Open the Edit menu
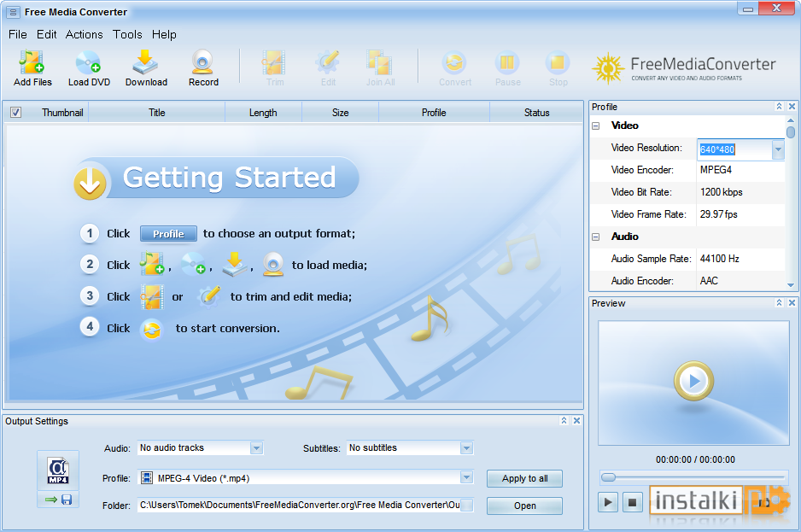This screenshot has height=532, width=801. click(46, 34)
